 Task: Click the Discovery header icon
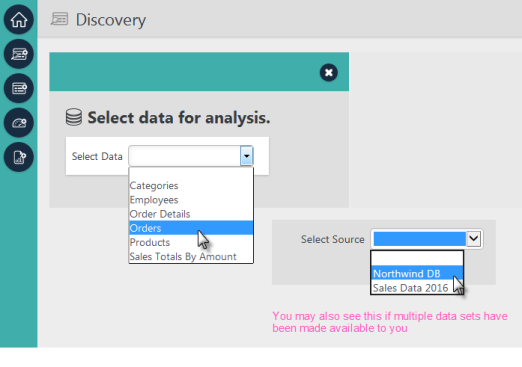pos(59,19)
